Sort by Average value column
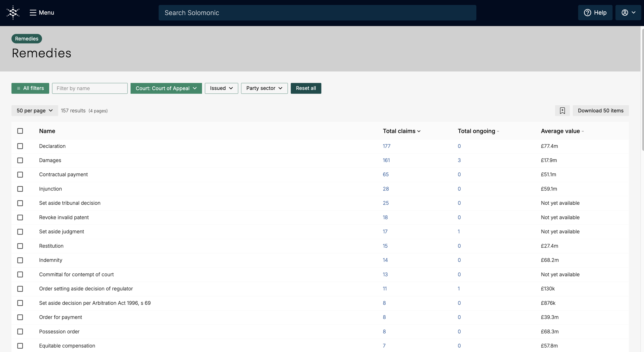This screenshot has width=644, height=352. point(562,131)
